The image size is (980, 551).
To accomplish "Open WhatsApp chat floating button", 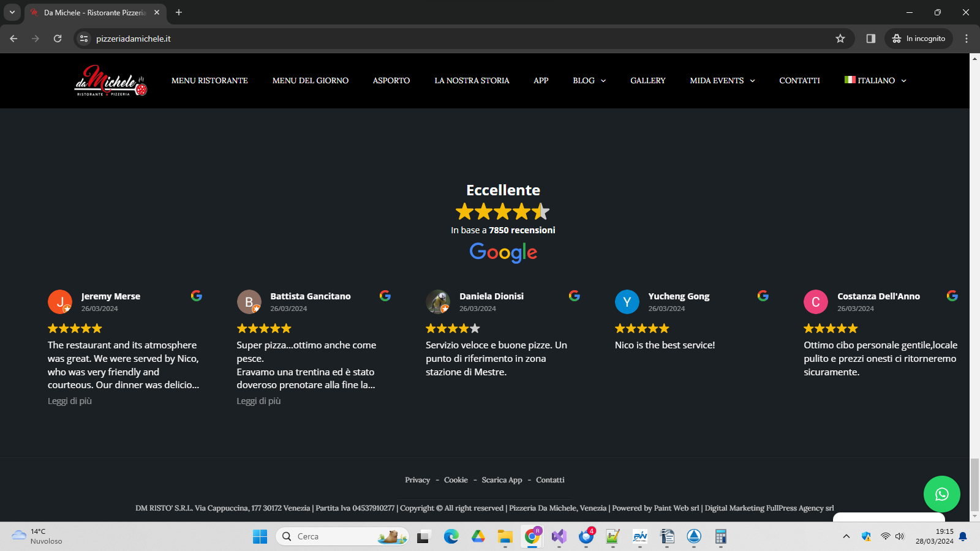I will click(941, 494).
